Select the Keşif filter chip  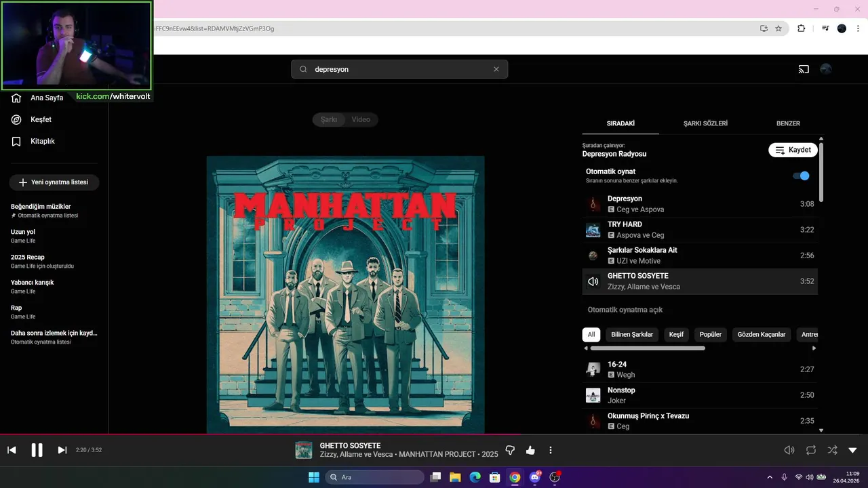pos(676,334)
